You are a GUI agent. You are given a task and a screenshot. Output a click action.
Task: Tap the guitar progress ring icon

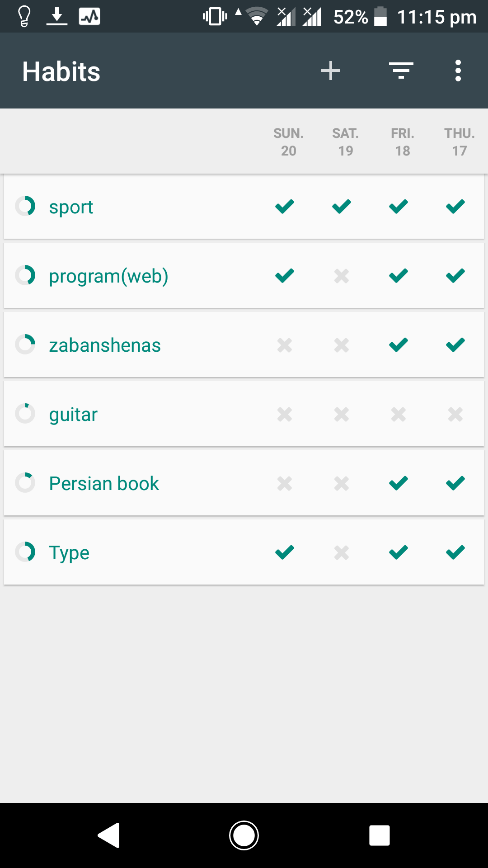click(x=25, y=414)
